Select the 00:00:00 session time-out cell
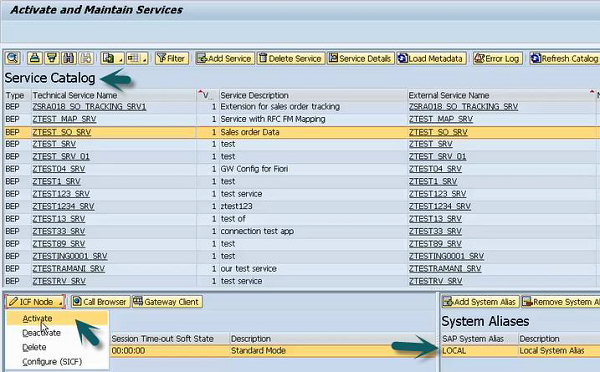Screen dimensions: 600x372 170,351
